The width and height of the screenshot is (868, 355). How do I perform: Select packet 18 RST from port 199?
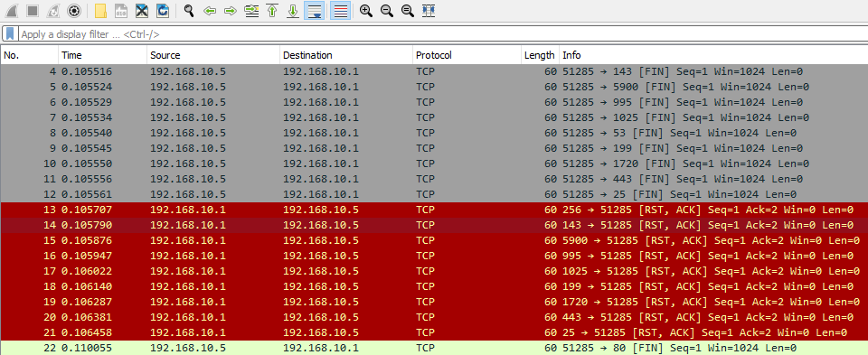(434, 286)
